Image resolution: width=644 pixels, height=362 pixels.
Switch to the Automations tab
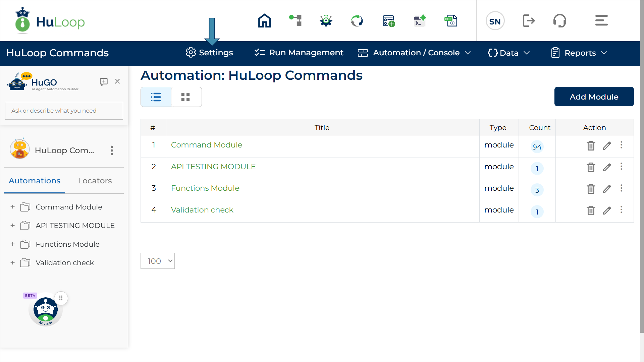(x=35, y=181)
